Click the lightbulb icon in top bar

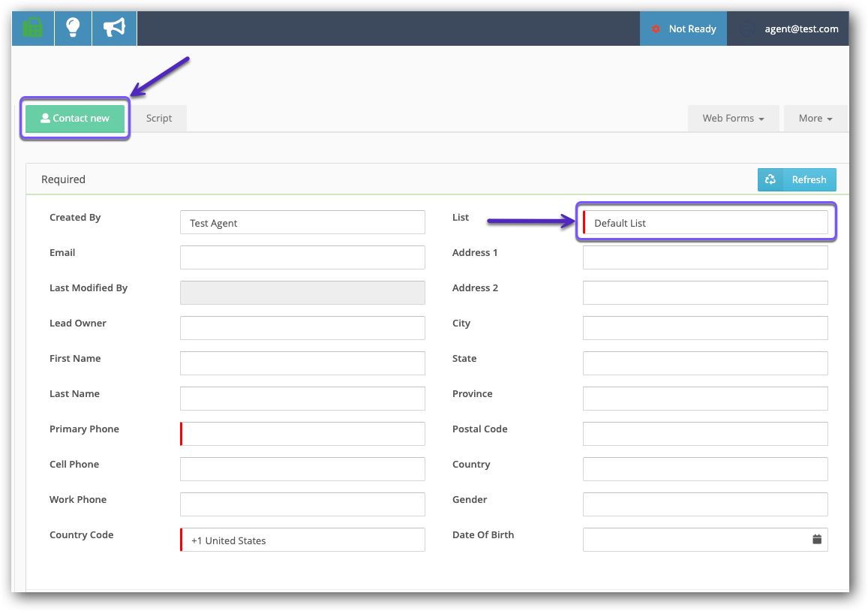pyautogui.click(x=73, y=29)
